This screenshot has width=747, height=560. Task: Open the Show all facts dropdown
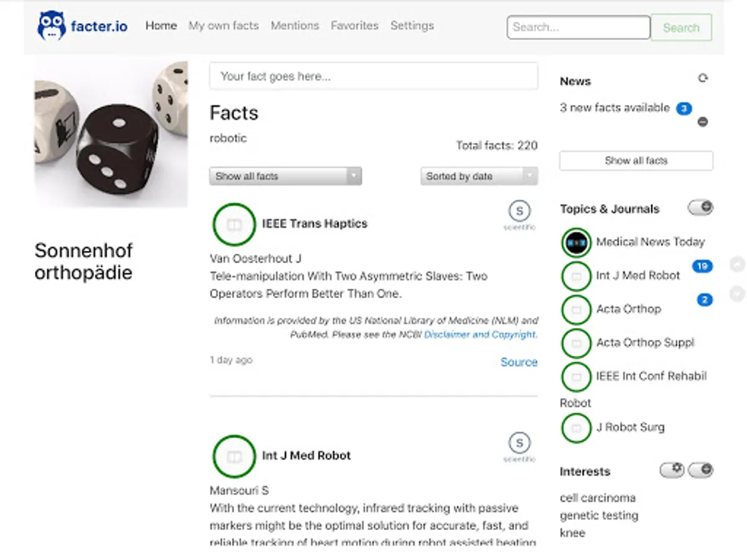click(x=285, y=176)
